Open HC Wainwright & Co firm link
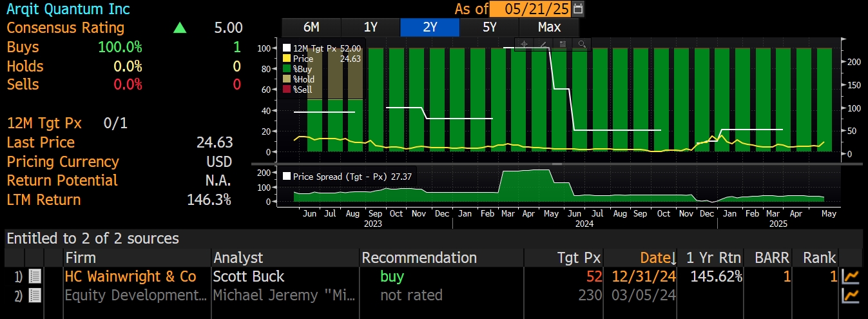Screen dimensions: 868x319 [x=130, y=276]
